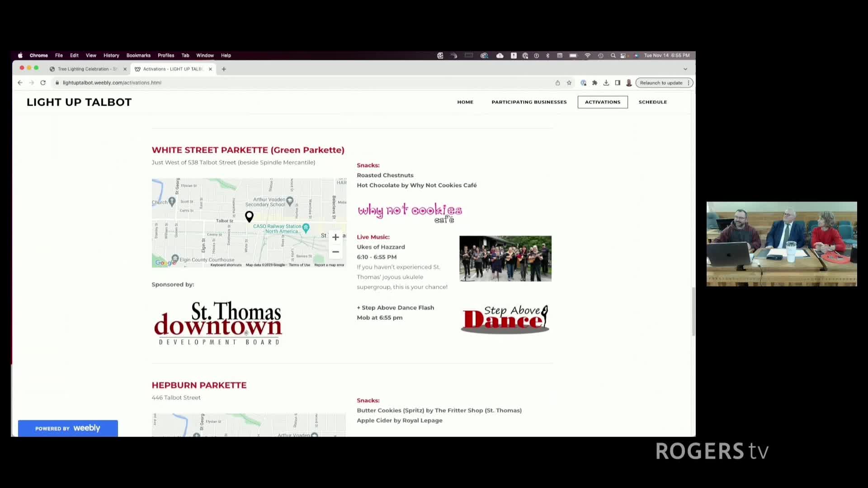
Task: Open the File menu
Action: pos(59,56)
